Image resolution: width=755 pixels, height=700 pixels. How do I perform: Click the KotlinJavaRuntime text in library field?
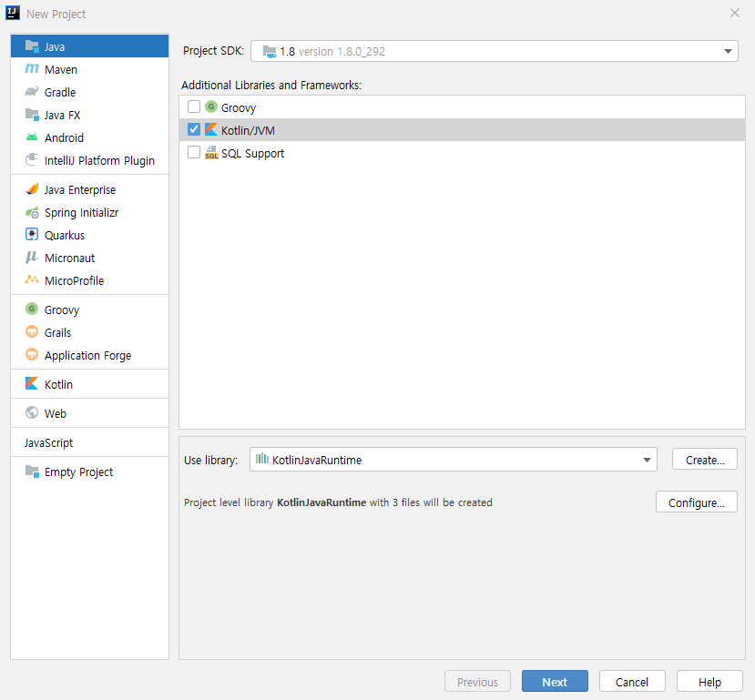tap(317, 461)
